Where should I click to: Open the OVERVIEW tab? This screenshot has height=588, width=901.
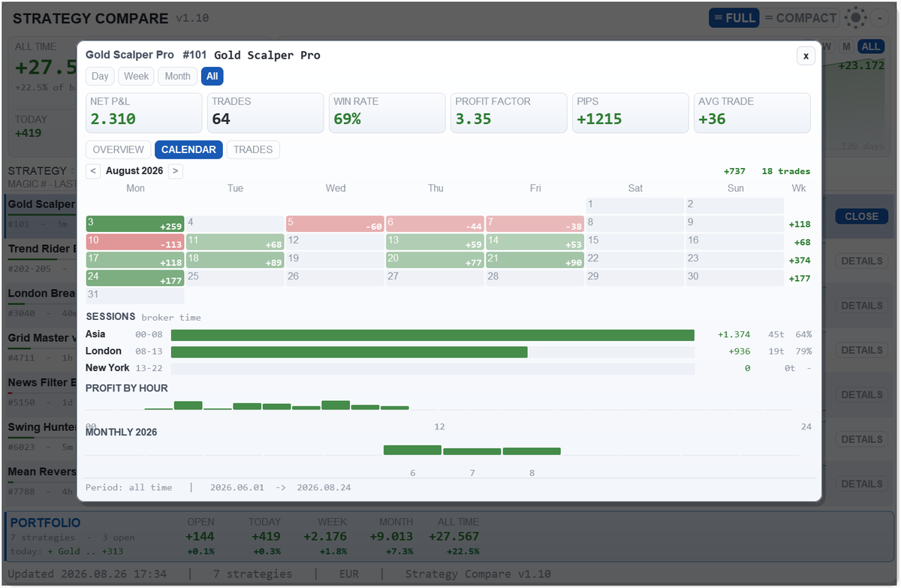coord(119,149)
